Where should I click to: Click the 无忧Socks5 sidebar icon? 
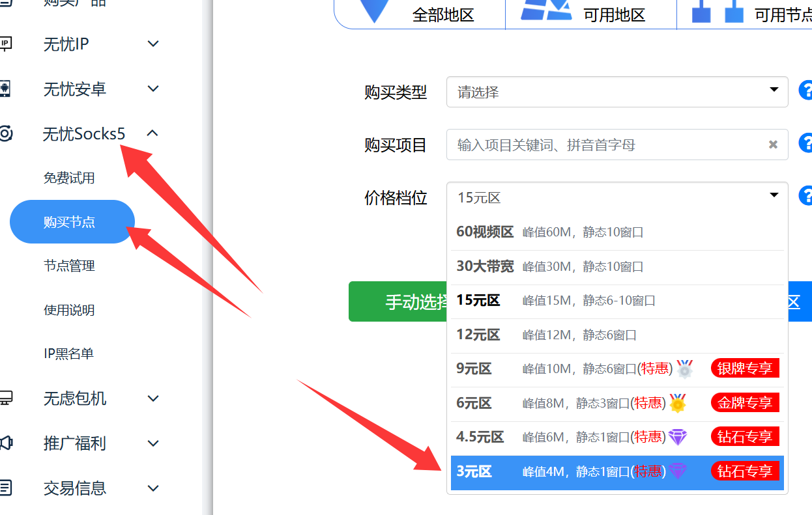pyautogui.click(x=5, y=134)
